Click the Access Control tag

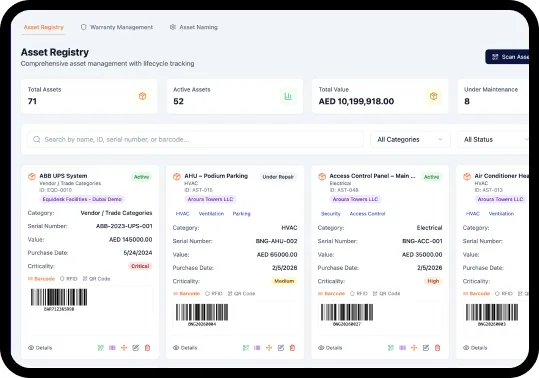pos(367,214)
